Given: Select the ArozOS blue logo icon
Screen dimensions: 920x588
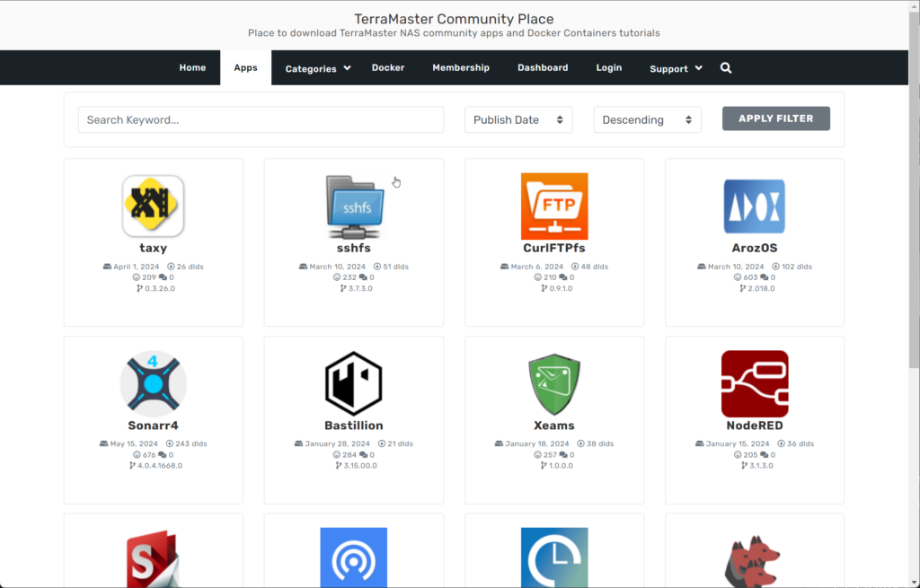Looking at the screenshot, I should [x=755, y=206].
